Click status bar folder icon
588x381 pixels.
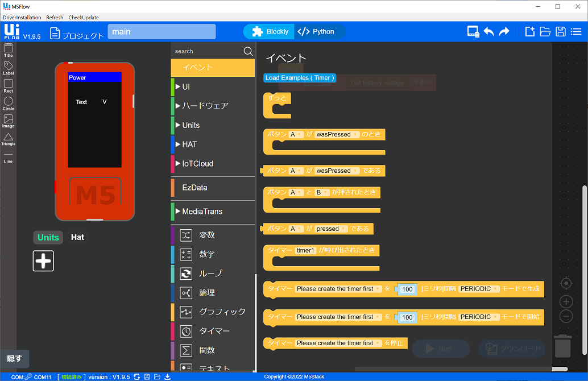pyautogui.click(x=157, y=377)
